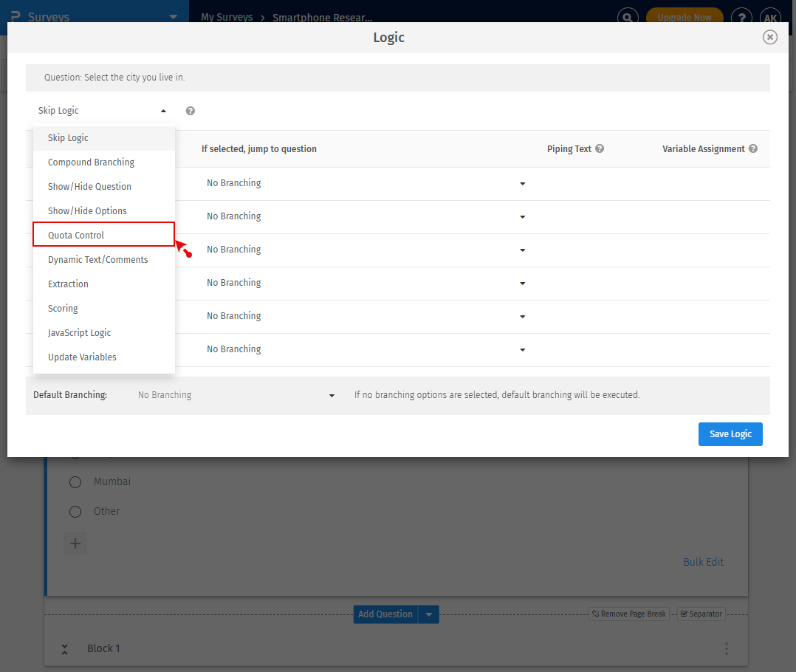Open AK user profile avatar

(x=770, y=18)
